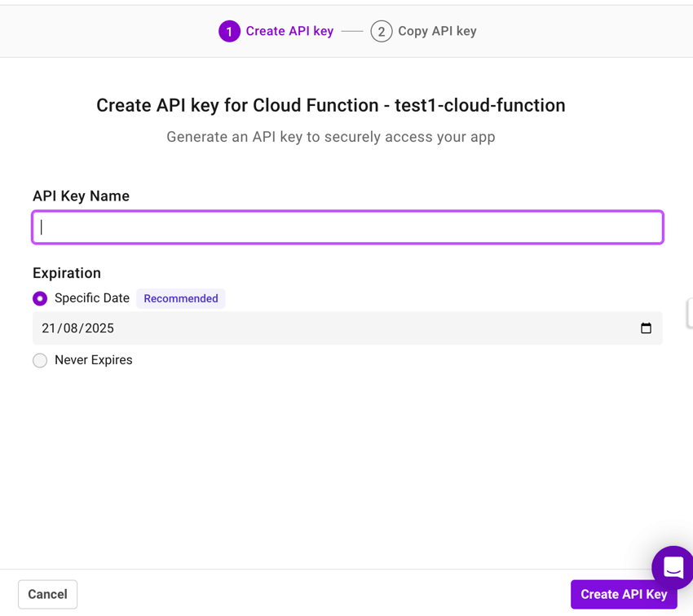Image resolution: width=693 pixels, height=616 pixels.
Task: Click the Cancel button
Action: coord(47,594)
